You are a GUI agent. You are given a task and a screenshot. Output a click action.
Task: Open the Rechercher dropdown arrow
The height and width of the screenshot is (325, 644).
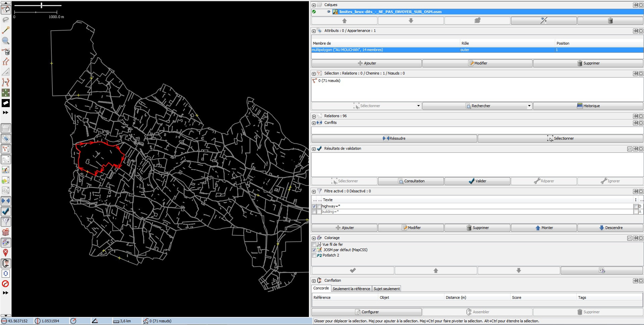(529, 106)
